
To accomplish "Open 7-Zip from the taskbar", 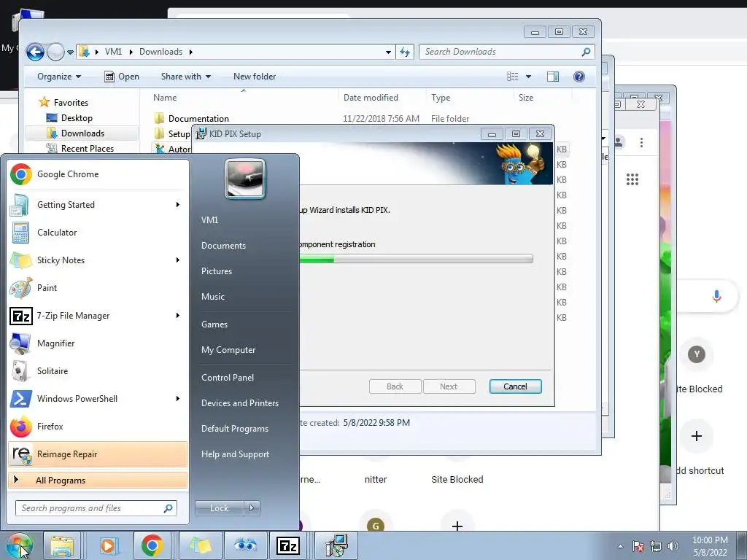I will (x=288, y=545).
